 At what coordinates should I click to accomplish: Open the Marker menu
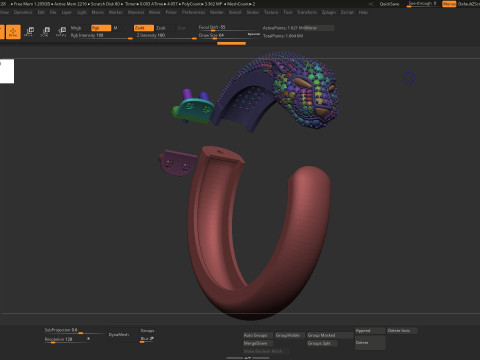pyautogui.click(x=116, y=12)
